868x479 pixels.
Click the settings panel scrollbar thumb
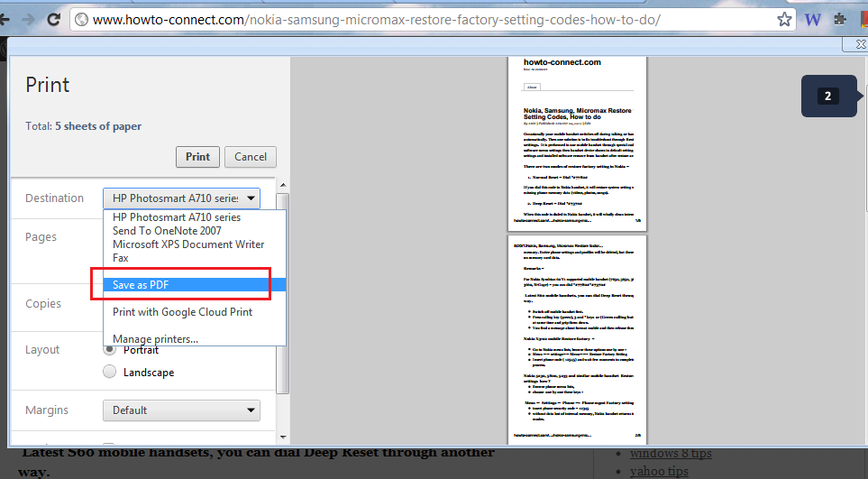pyautogui.click(x=283, y=293)
